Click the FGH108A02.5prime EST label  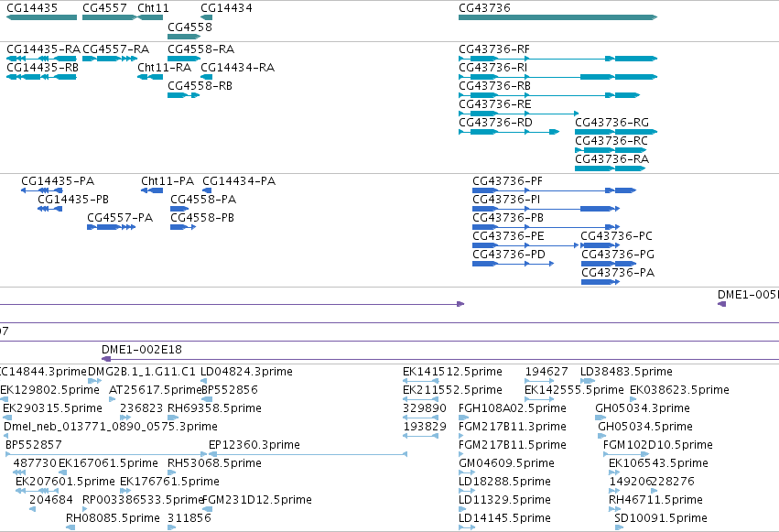[513, 408]
